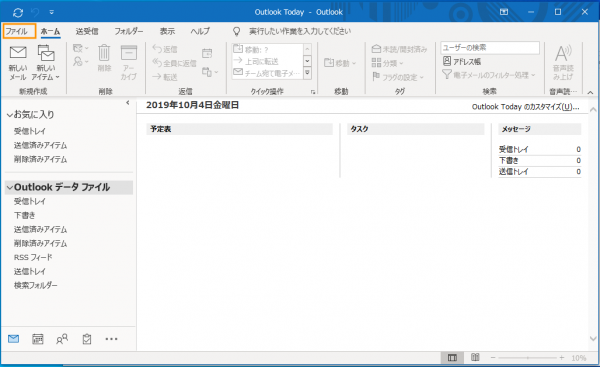Click the Tell Me search box with the lightbulb icon
The width and height of the screenshot is (600, 367).
coord(292,31)
